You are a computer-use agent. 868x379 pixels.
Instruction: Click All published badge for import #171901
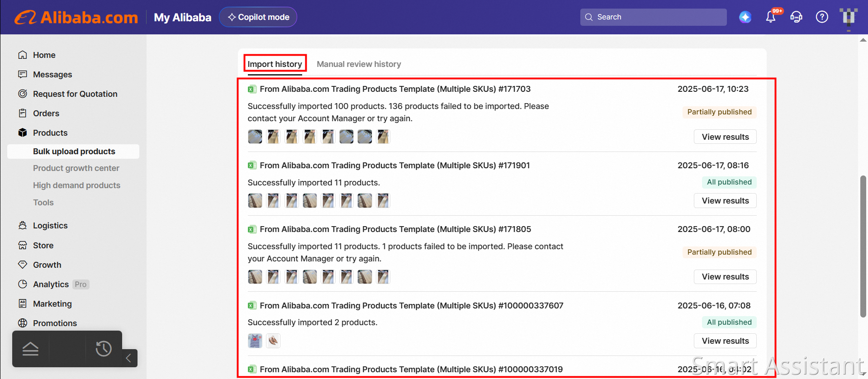click(729, 182)
